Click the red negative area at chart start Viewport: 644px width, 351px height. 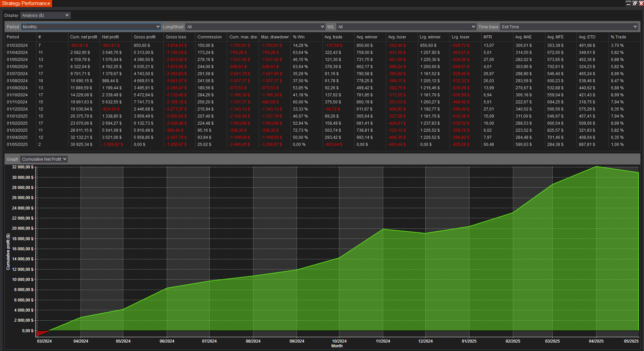click(41, 333)
